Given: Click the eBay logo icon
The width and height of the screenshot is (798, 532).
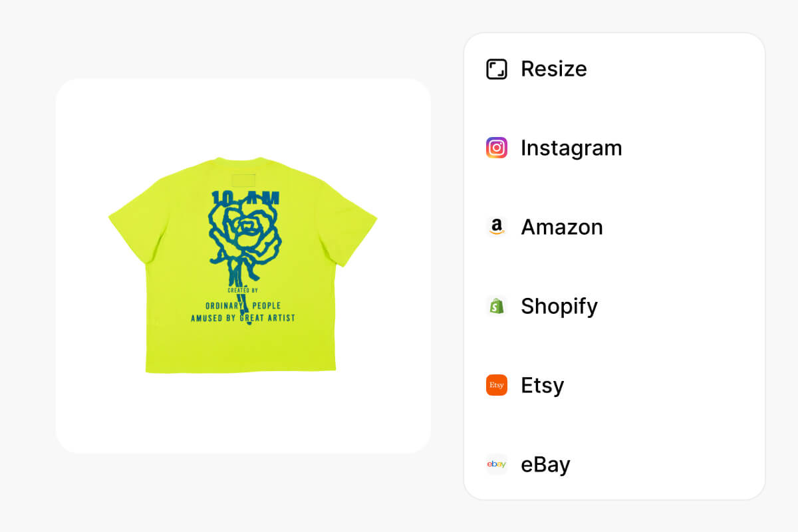Looking at the screenshot, I should 497,464.
